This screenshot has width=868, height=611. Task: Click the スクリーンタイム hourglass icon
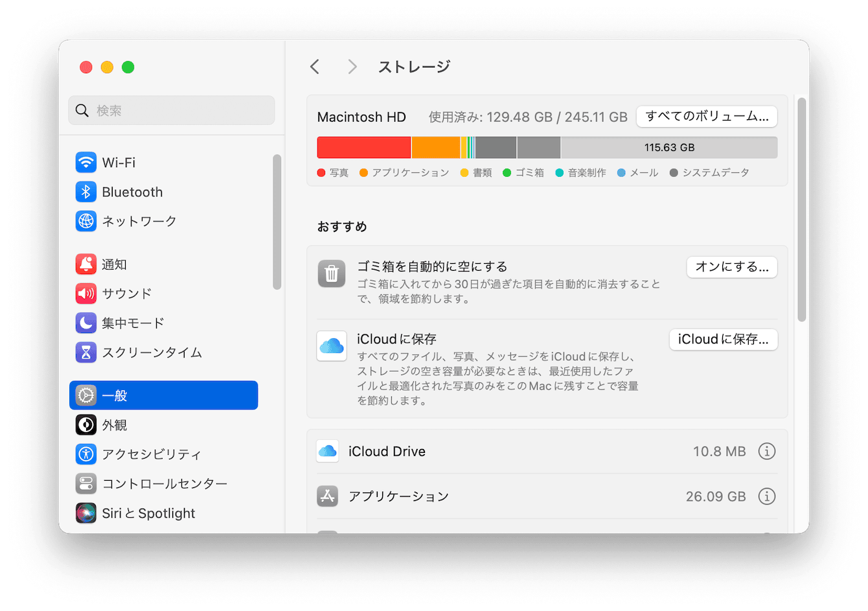tap(86, 352)
